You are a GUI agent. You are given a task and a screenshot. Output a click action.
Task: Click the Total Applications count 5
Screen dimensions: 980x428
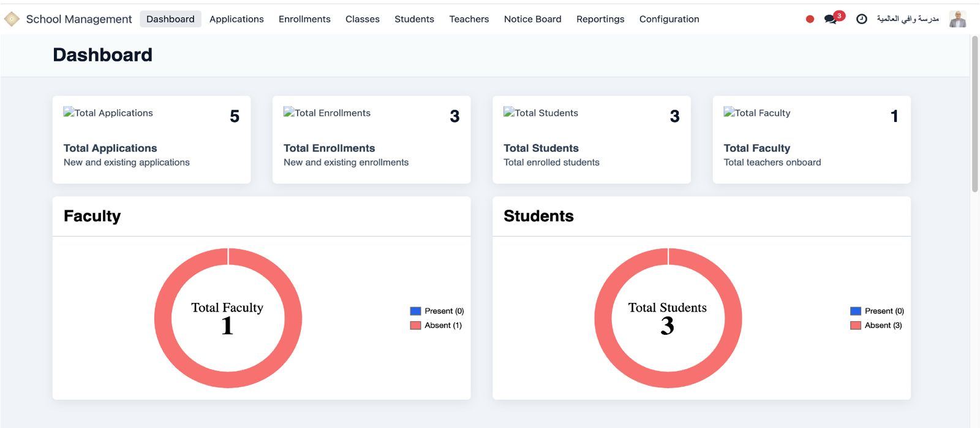tap(235, 117)
